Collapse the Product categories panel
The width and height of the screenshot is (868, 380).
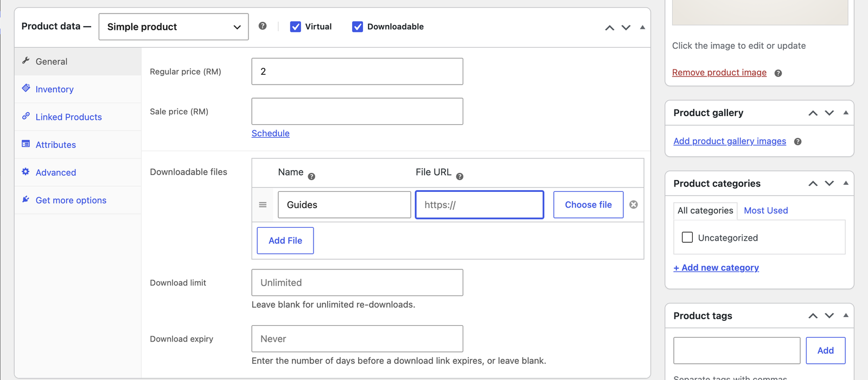click(x=846, y=183)
